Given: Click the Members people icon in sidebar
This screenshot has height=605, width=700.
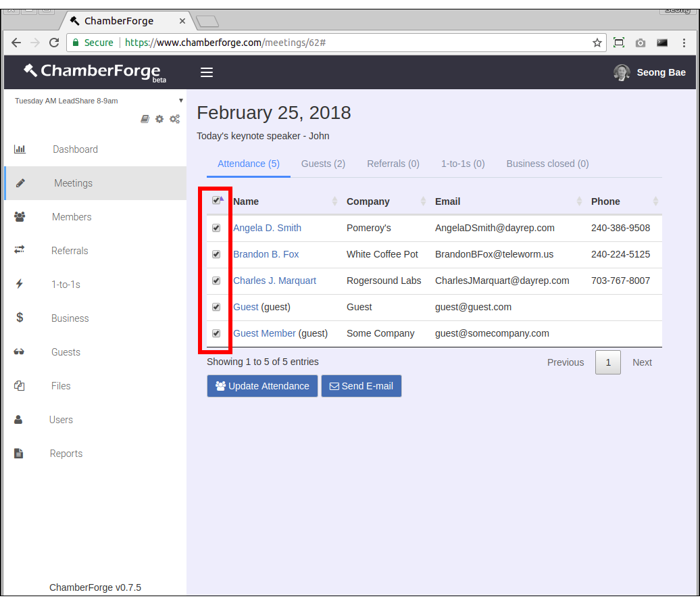Looking at the screenshot, I should (x=20, y=217).
